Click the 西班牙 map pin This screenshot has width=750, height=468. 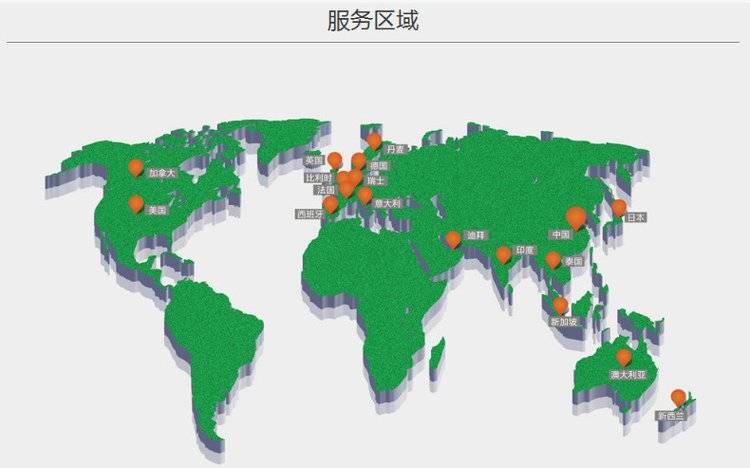point(330,203)
